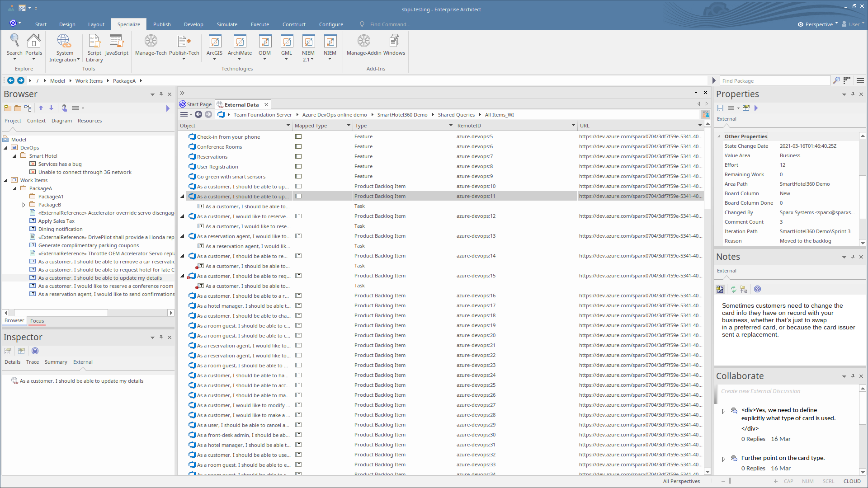Open the System Integration ribbon button
The height and width of the screenshot is (488, 868).
64,48
